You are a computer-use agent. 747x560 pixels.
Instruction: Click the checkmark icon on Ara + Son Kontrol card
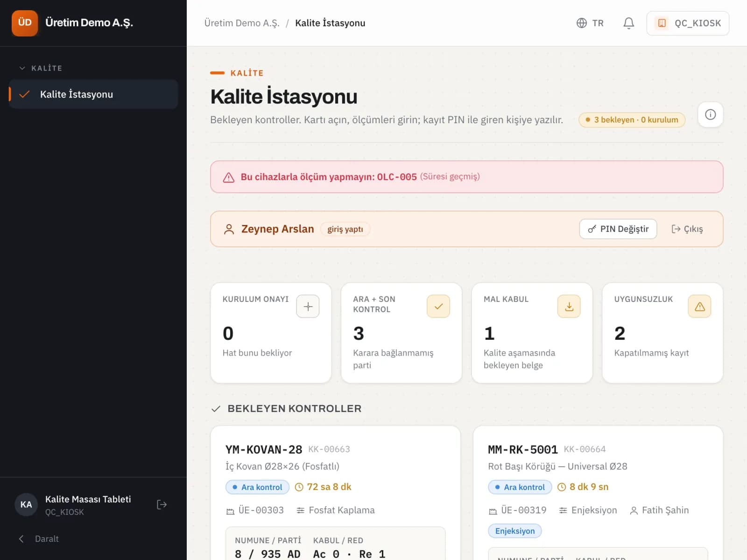438,307
